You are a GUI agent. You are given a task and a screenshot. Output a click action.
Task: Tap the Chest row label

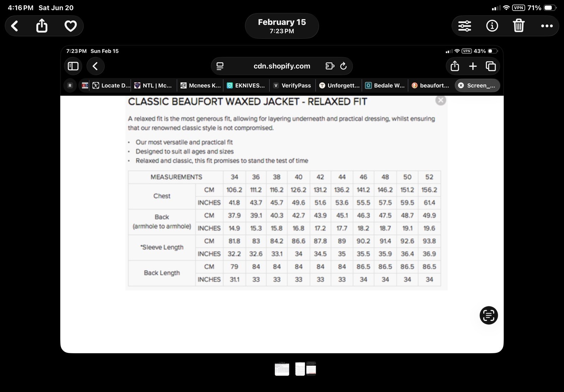point(162,196)
